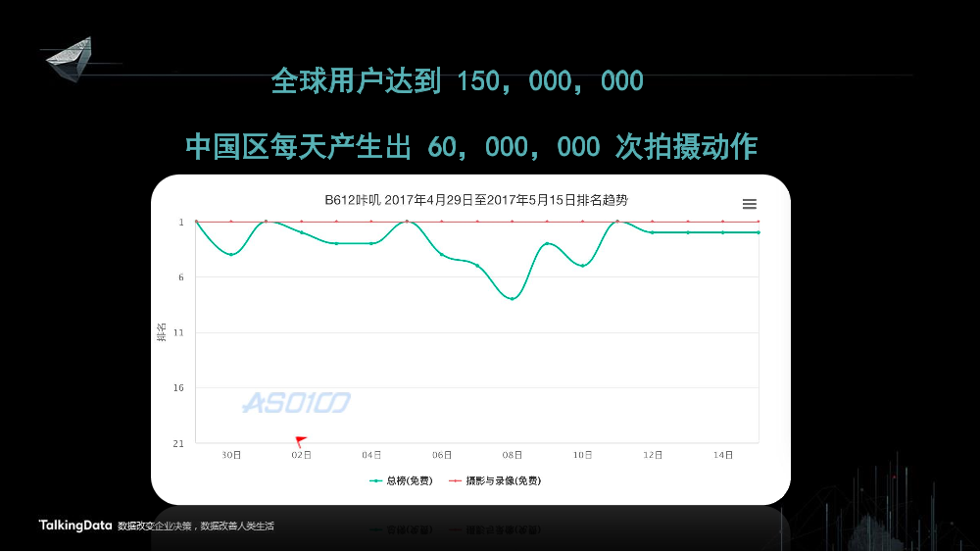The height and width of the screenshot is (552, 980).
Task: Open the chart hamburger menu
Action: point(749,204)
